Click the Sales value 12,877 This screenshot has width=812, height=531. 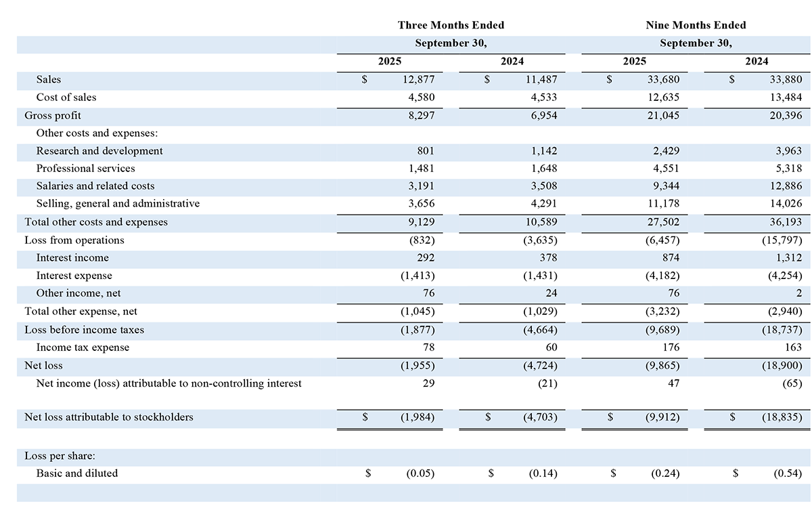point(418,80)
